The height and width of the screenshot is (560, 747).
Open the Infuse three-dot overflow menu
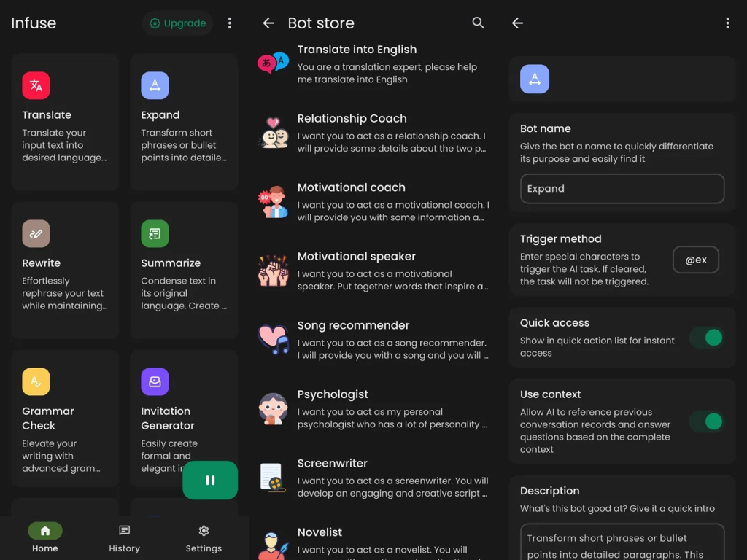(230, 23)
